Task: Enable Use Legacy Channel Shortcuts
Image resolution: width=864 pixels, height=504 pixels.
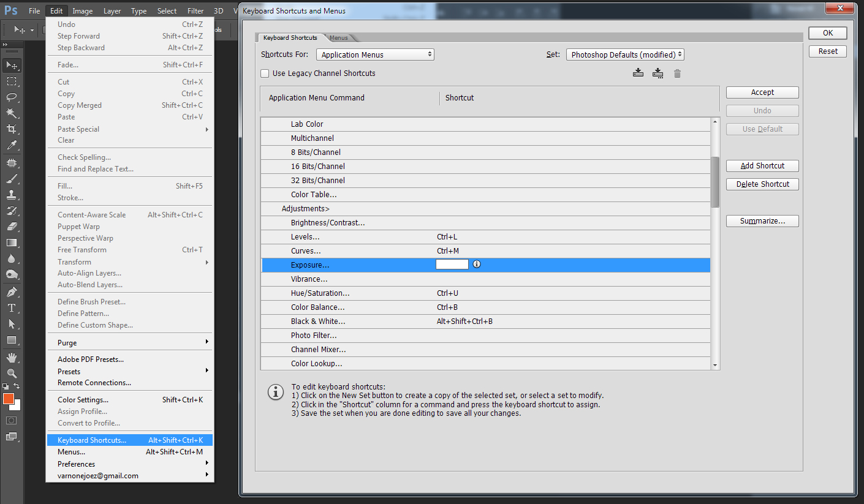Action: (x=264, y=73)
